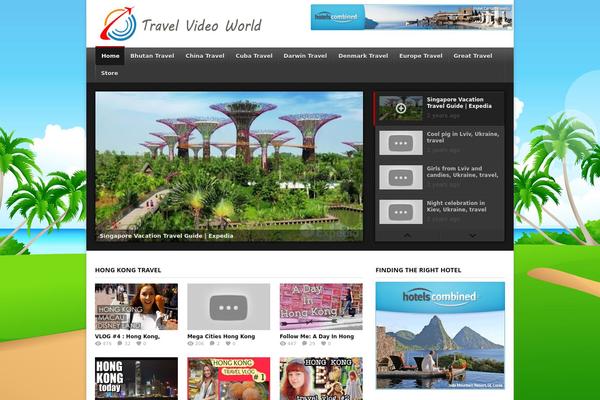Open the Store menu item
This screenshot has width=600, height=400.
109,73
